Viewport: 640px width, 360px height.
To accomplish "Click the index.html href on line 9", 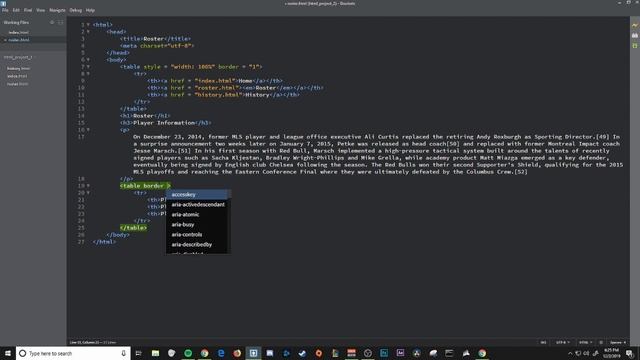I will (x=216, y=81).
